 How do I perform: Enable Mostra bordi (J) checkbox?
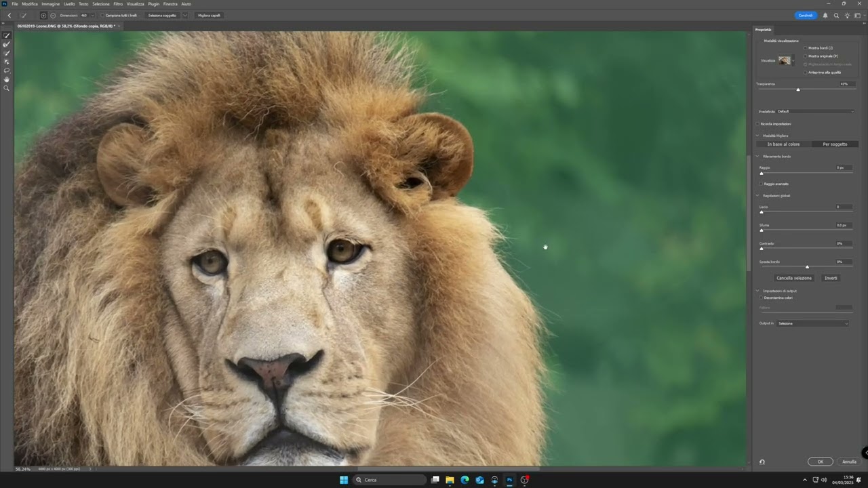[x=806, y=48]
